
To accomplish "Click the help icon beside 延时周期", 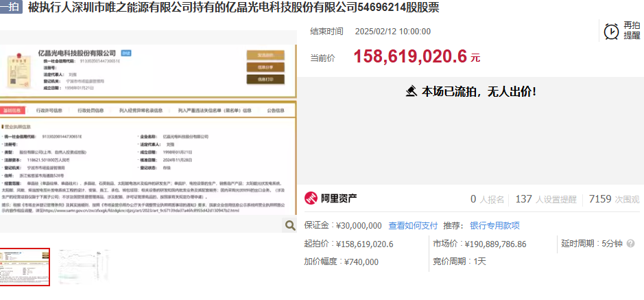I will [x=630, y=244].
